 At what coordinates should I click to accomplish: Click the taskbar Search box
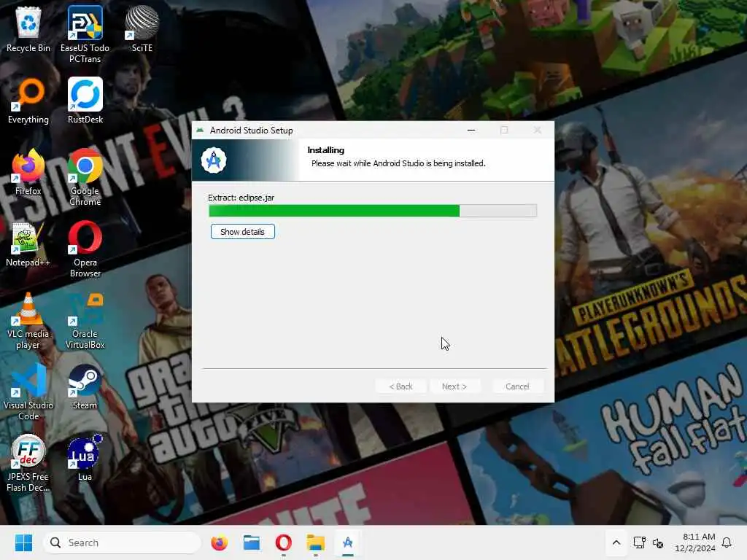pos(122,542)
